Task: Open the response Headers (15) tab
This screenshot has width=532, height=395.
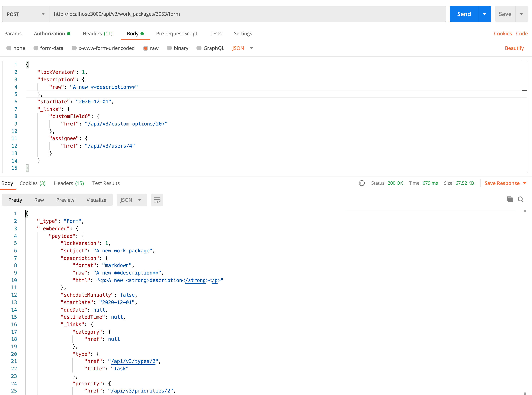Action: pos(69,183)
